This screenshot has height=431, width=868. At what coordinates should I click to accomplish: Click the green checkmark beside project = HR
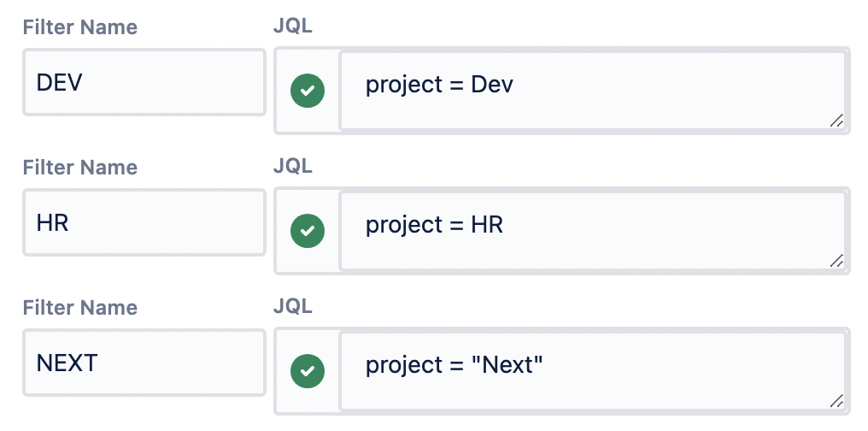(x=308, y=231)
